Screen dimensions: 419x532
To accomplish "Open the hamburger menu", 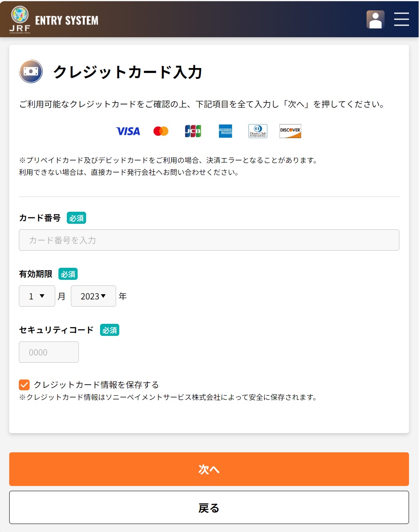I will coord(401,19).
